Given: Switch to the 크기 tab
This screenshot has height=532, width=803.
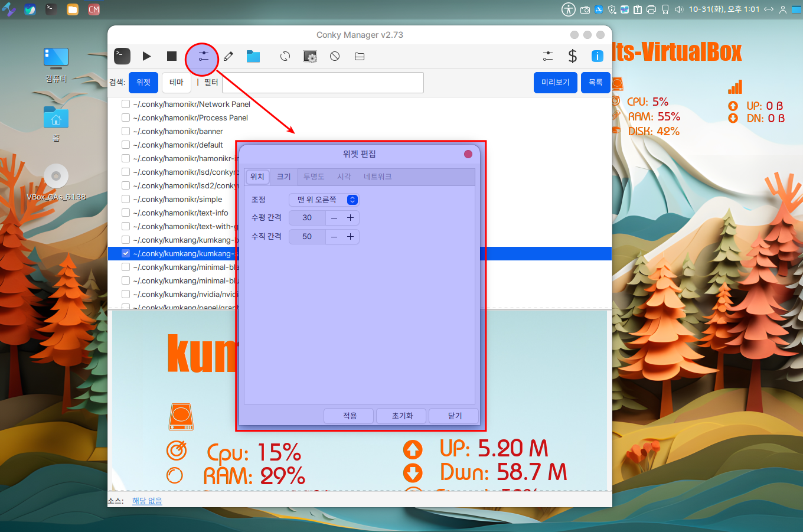Looking at the screenshot, I should click(284, 177).
